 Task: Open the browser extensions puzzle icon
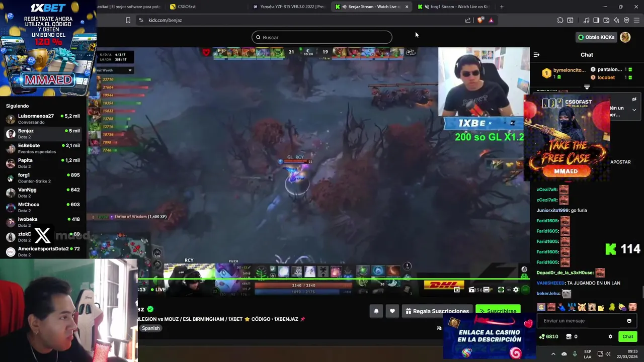560,20
